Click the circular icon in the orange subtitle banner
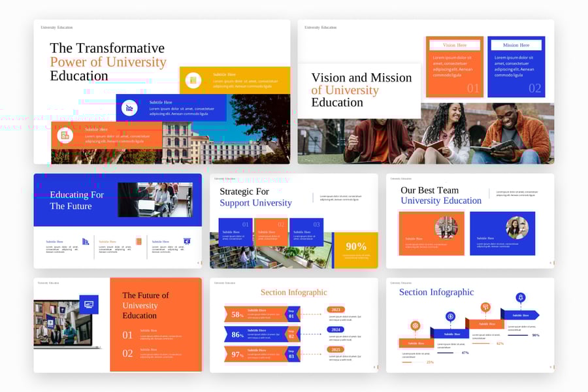The width and height of the screenshot is (588, 392). [x=64, y=135]
